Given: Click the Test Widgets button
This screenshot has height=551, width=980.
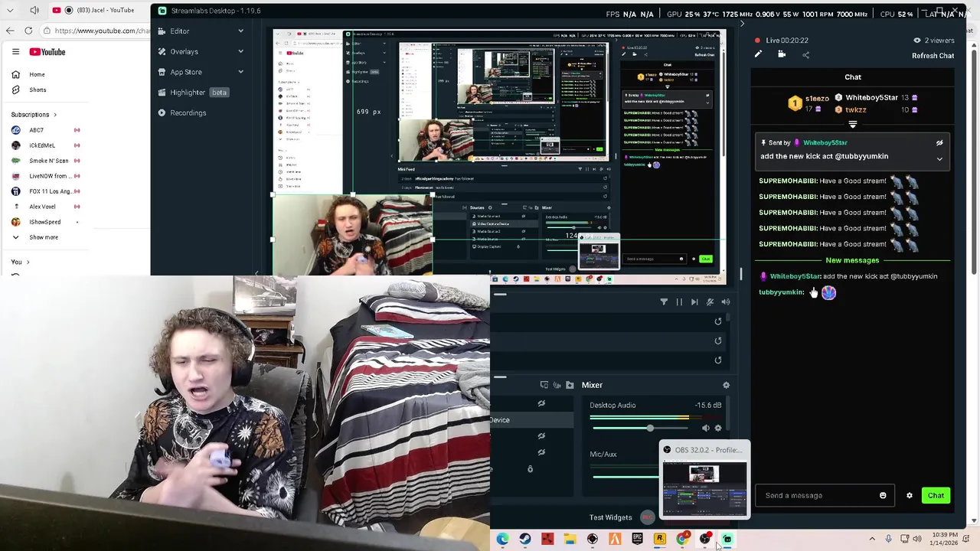Looking at the screenshot, I should [610, 517].
